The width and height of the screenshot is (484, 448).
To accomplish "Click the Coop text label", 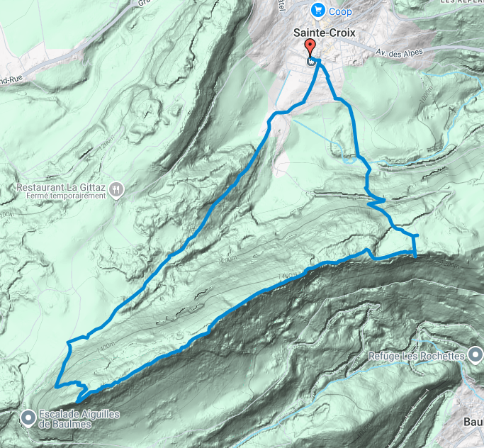I will coord(340,12).
